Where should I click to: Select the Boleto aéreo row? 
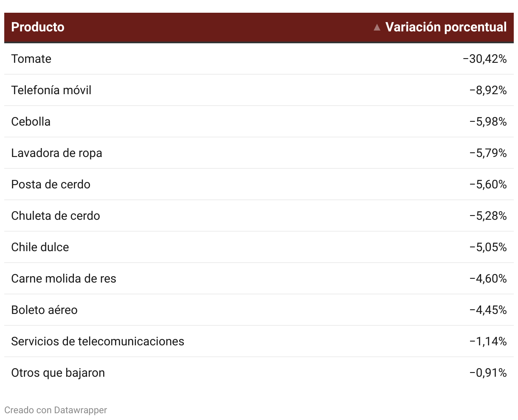(x=259, y=310)
